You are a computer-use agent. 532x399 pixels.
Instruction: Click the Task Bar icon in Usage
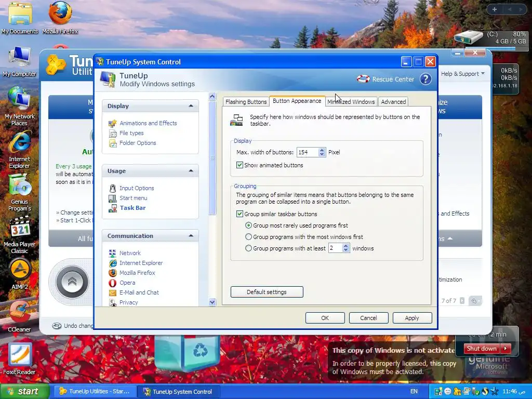(113, 208)
